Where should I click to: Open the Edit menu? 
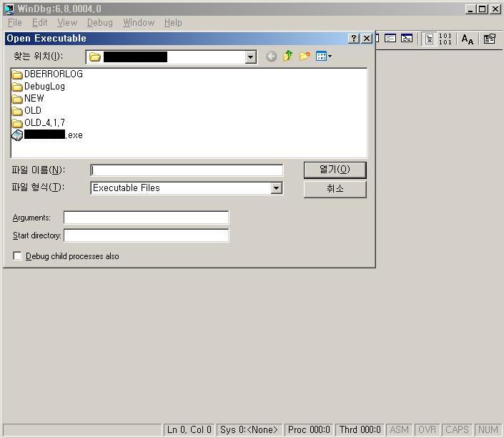(39, 22)
